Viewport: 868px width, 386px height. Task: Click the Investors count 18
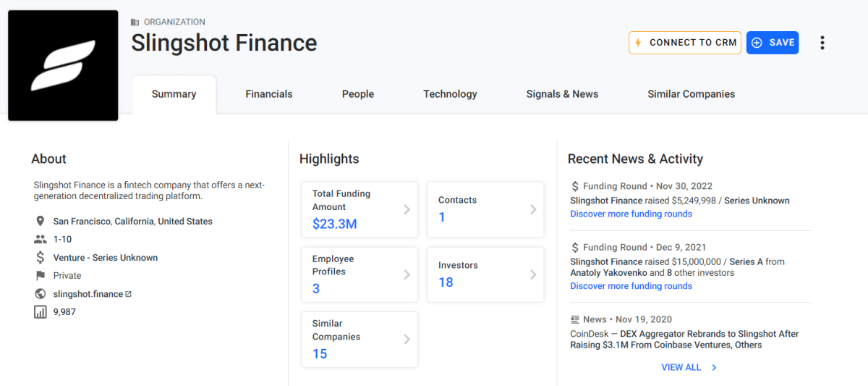coord(446,282)
